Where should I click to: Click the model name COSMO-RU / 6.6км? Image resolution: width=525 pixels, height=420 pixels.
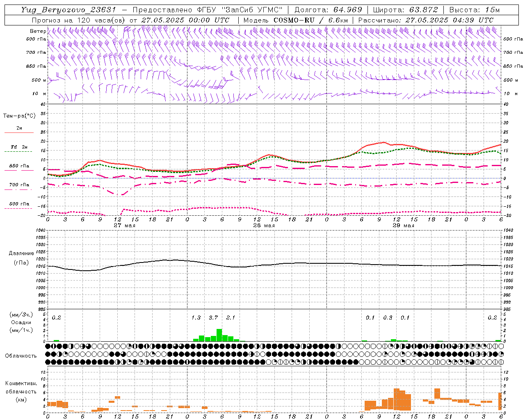tap(310, 20)
